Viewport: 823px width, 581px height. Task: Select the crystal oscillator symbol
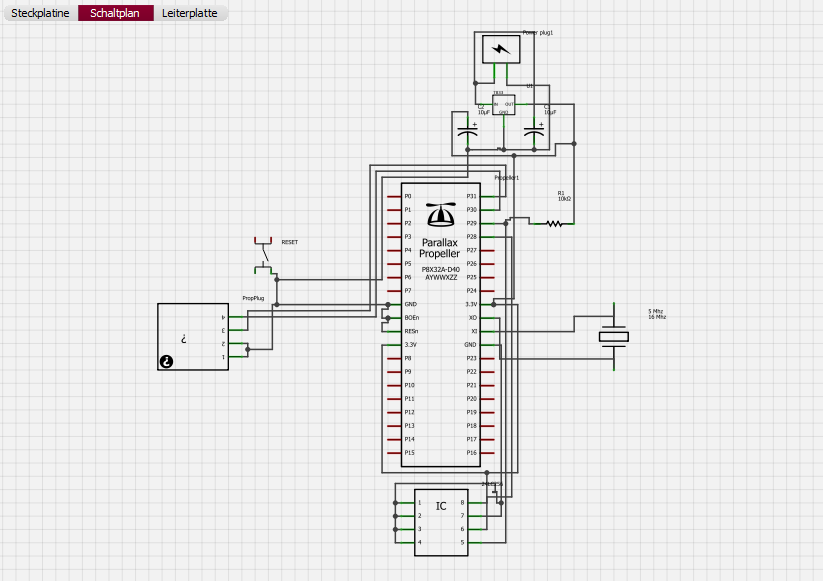click(x=614, y=337)
